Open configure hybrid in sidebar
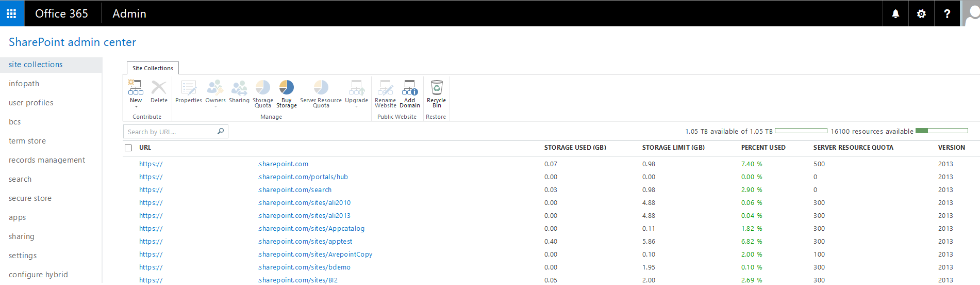The image size is (980, 285). pos(38,275)
